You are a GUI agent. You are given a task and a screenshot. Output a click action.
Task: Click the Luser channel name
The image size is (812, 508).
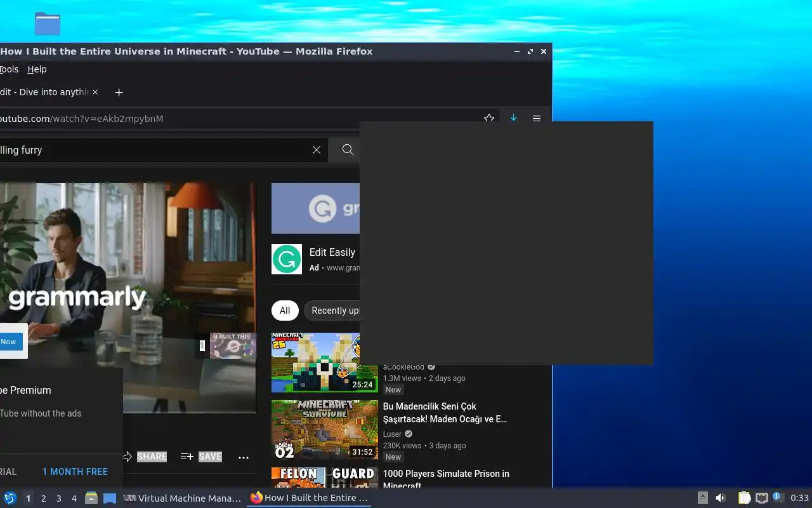392,434
